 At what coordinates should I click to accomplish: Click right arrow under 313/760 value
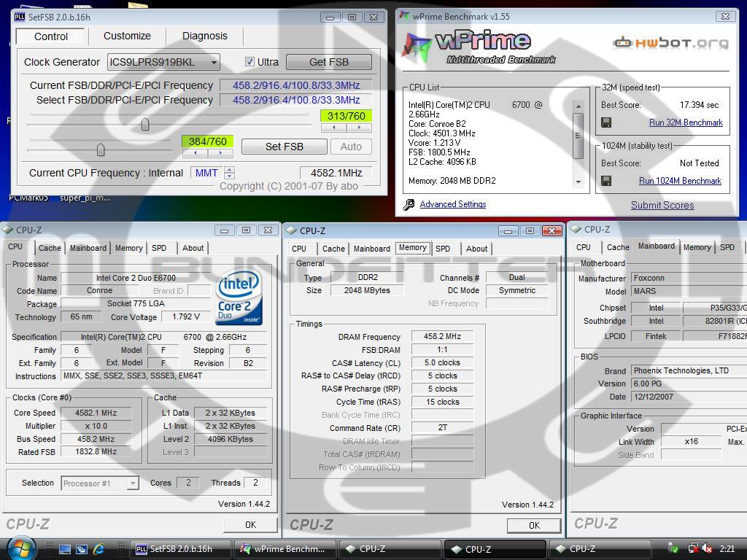coord(359,128)
